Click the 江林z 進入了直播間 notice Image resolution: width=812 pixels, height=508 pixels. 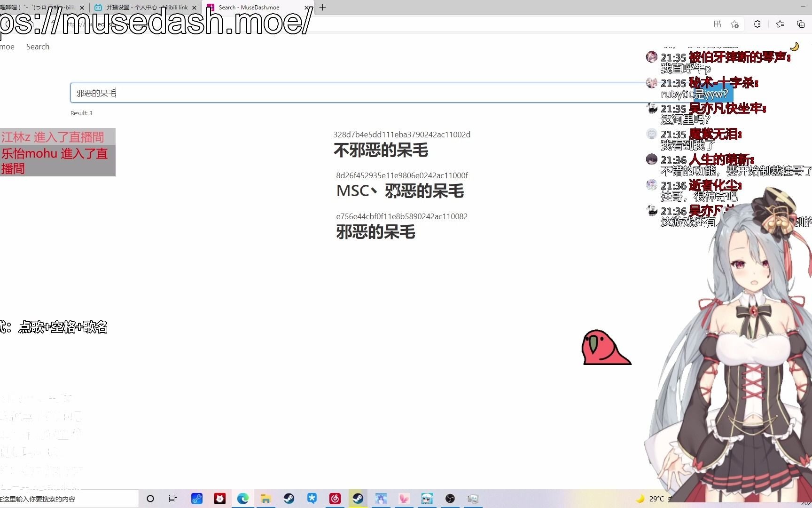coord(57,137)
